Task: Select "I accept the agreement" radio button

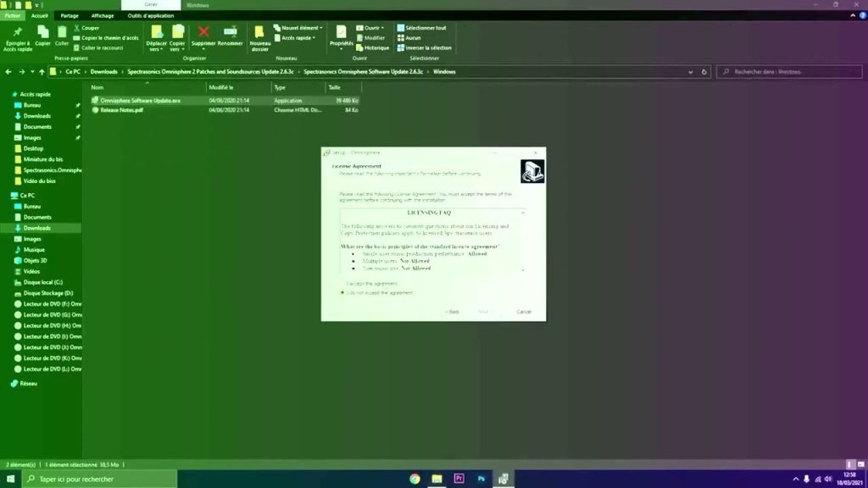Action: (343, 284)
